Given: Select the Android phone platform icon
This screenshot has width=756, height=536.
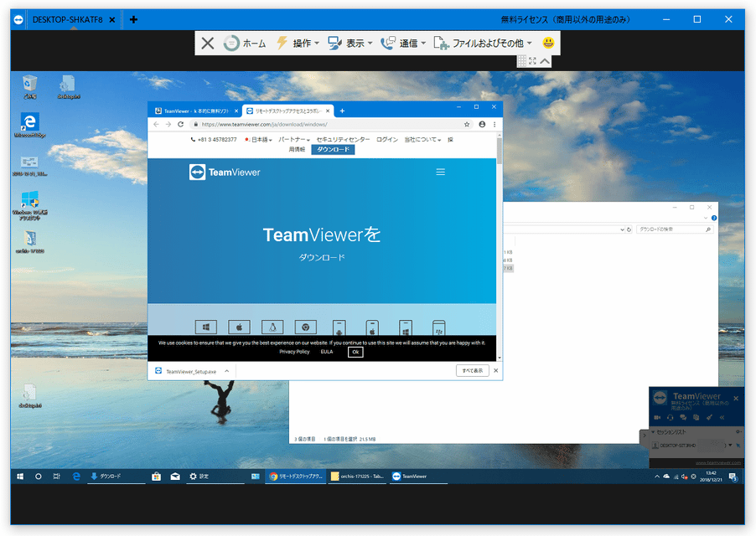Looking at the screenshot, I should coord(339,328).
